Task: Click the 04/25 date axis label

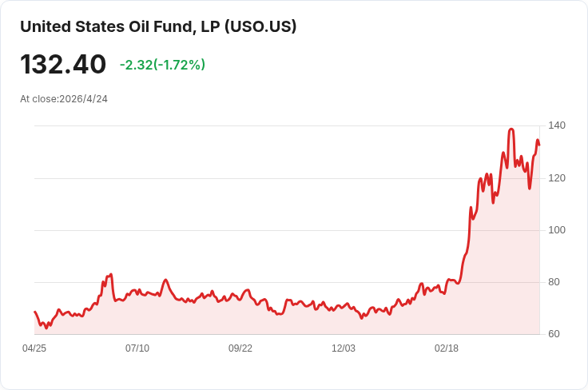Action: 34,348
